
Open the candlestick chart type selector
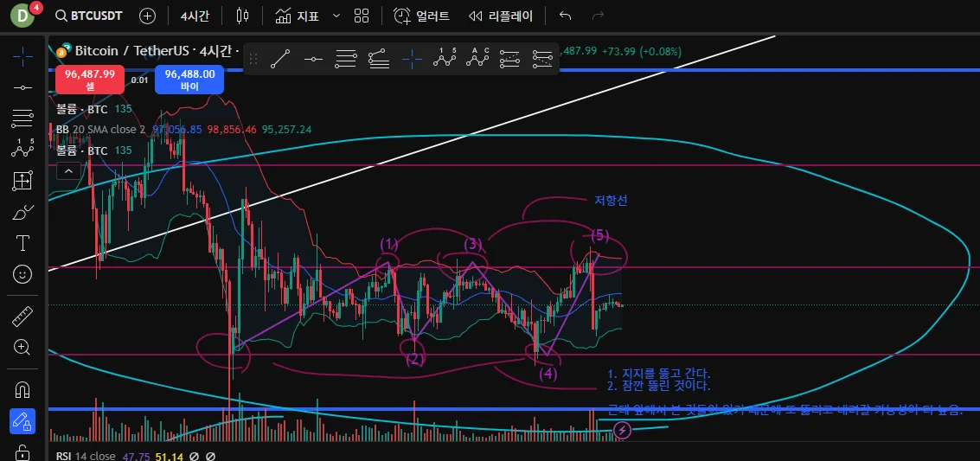tap(242, 16)
